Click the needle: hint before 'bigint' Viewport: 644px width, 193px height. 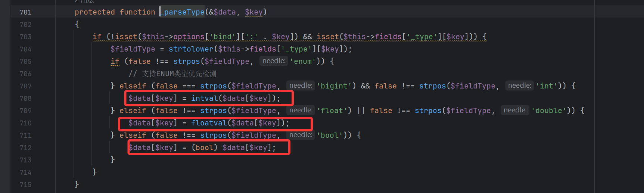301,86
